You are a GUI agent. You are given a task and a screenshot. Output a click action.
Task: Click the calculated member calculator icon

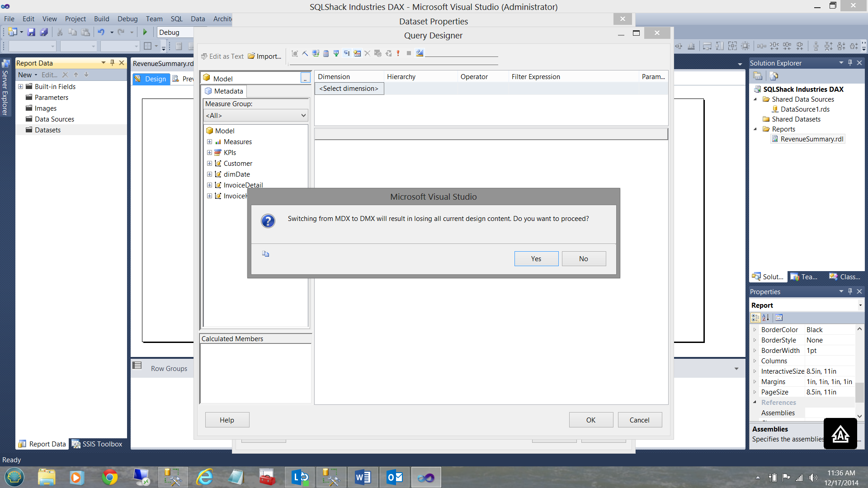click(x=326, y=53)
